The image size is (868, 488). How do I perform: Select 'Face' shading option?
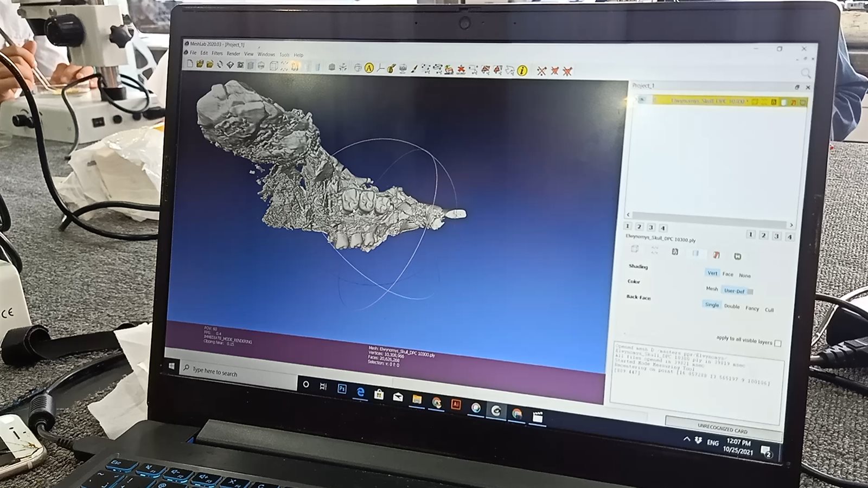727,274
